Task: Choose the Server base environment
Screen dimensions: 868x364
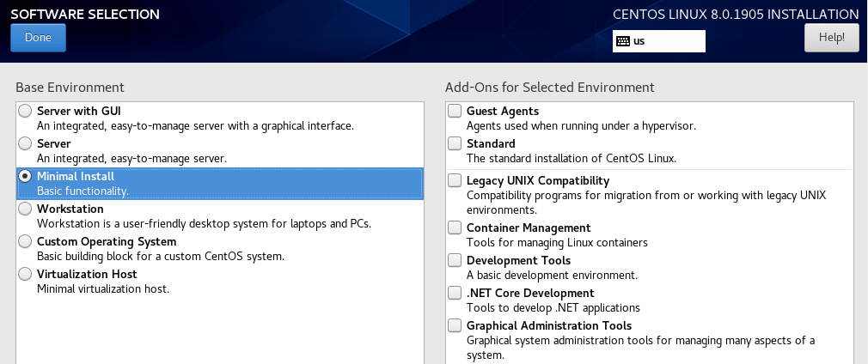Action: pyautogui.click(x=26, y=143)
